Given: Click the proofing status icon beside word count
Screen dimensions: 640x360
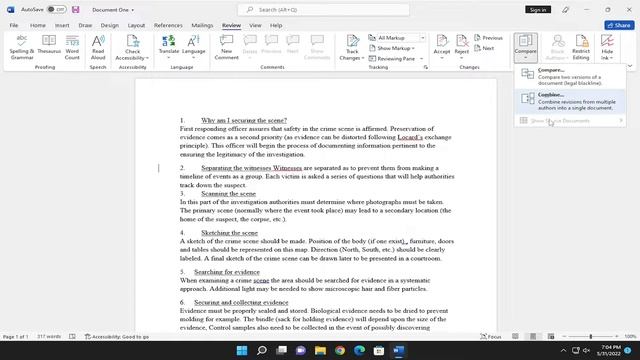Looking at the screenshot, I should point(72,337).
